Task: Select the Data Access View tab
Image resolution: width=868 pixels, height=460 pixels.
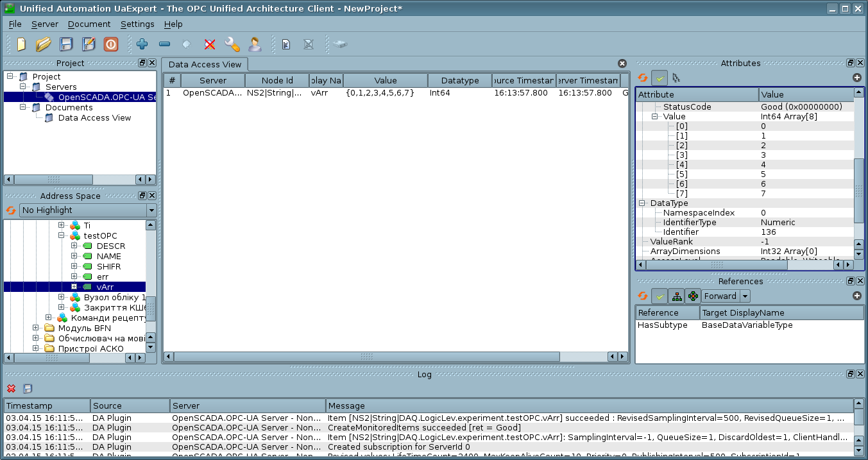Action: click(x=205, y=64)
